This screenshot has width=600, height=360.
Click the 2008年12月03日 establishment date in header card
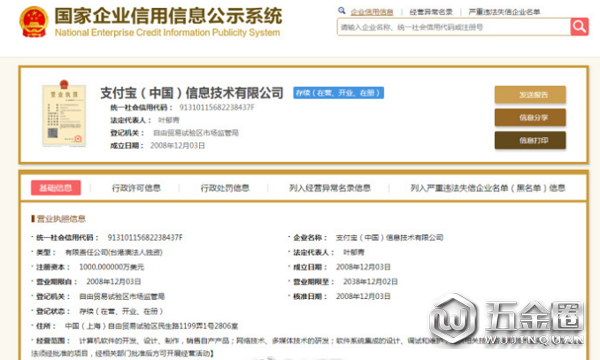178,146
